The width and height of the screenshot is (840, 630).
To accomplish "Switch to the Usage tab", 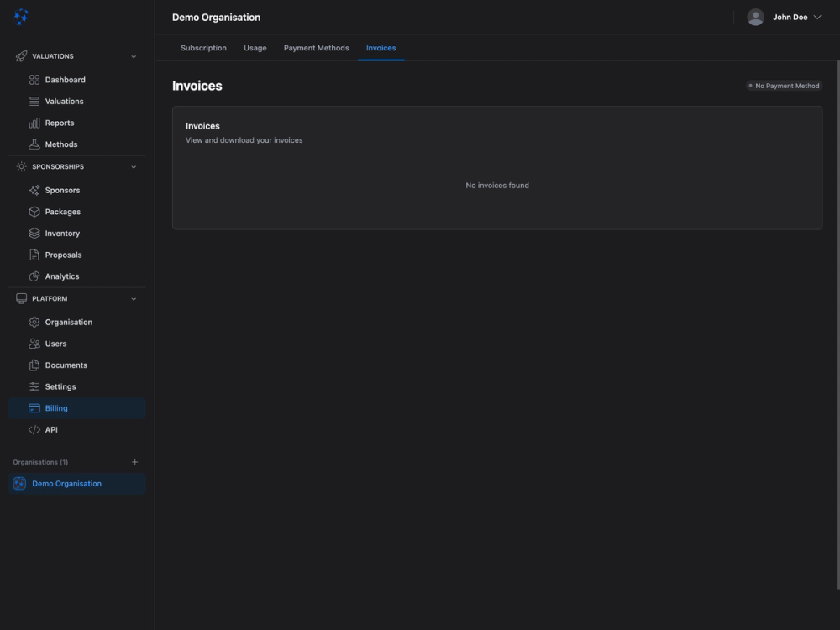I will (x=255, y=47).
